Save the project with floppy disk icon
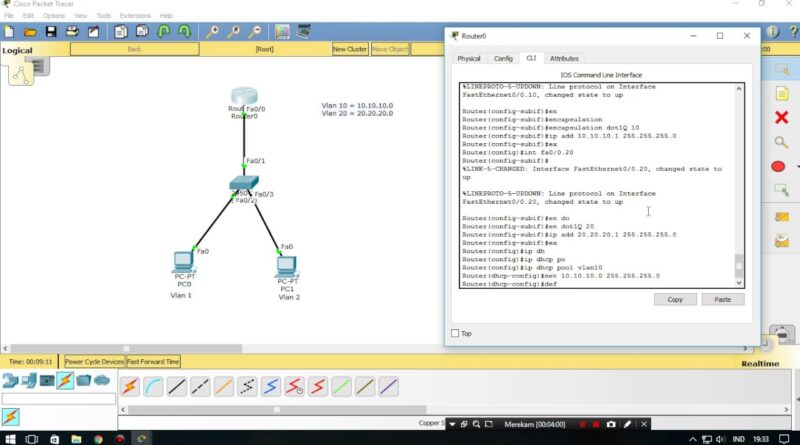This screenshot has height=445, width=800. [x=51, y=32]
